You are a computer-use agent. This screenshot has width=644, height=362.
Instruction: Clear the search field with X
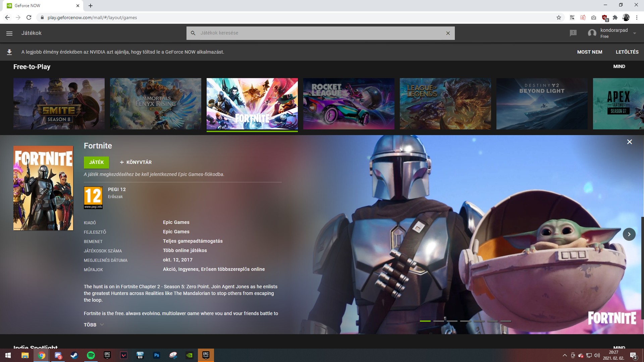click(448, 33)
